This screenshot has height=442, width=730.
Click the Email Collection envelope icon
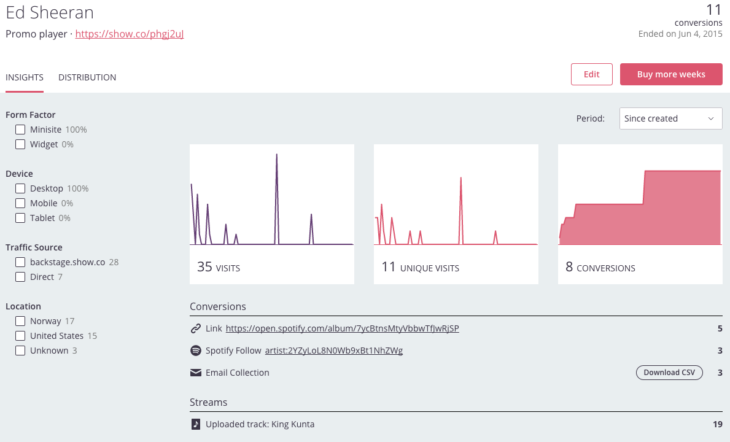point(196,373)
